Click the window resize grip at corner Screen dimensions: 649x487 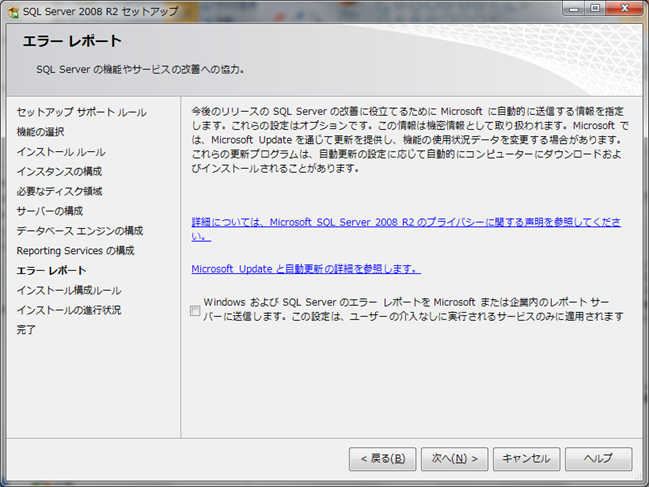(x=638, y=477)
